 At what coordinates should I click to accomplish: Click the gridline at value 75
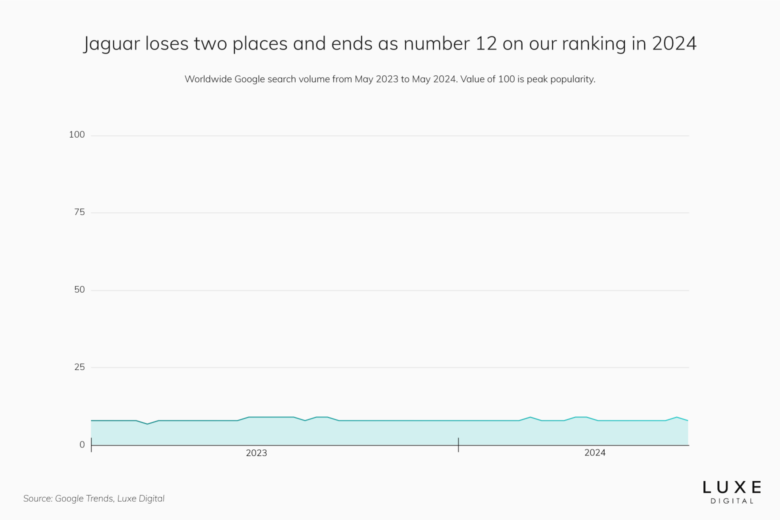tap(390, 213)
